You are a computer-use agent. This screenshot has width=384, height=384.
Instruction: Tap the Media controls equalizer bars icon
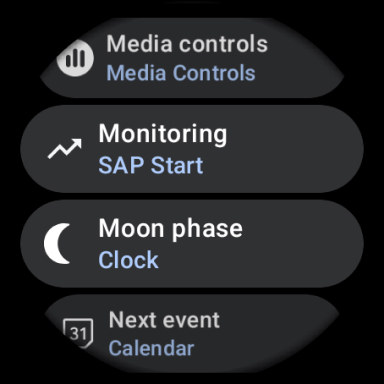(75, 58)
